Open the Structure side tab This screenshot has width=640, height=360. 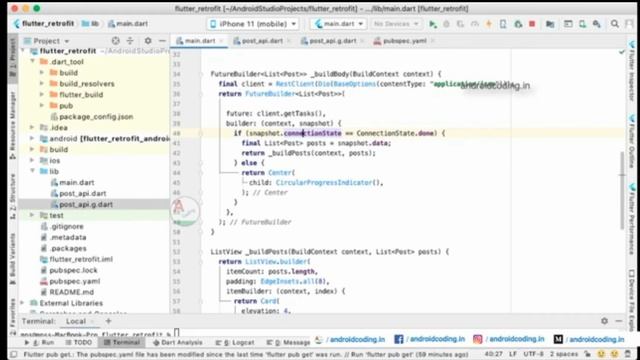(13, 196)
